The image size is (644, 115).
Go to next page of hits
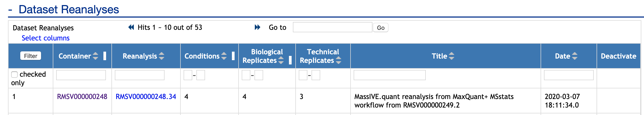coord(257,27)
